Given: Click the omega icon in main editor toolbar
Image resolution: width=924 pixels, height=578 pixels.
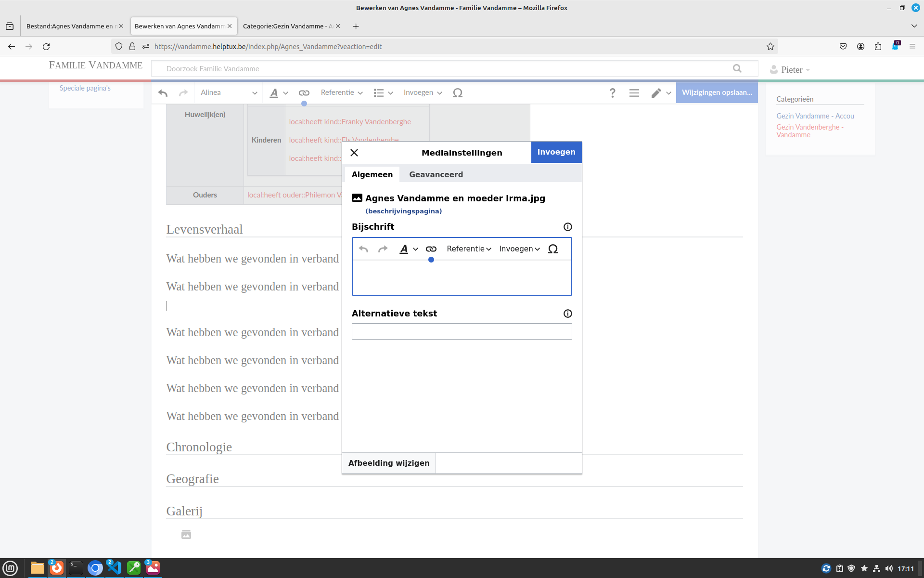Looking at the screenshot, I should [457, 93].
